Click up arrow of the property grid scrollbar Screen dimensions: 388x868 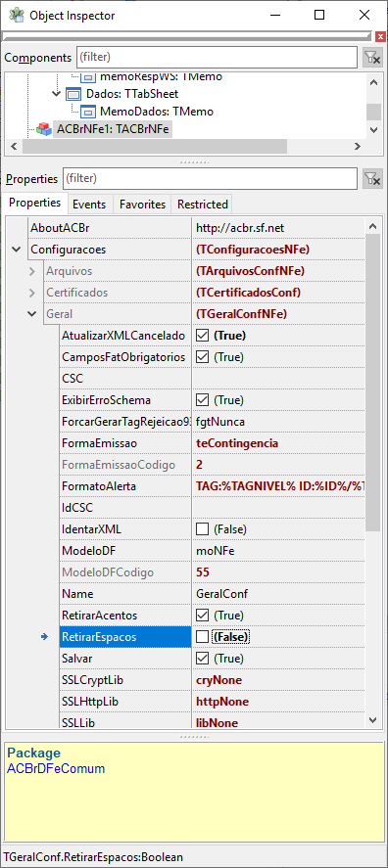(x=372, y=226)
